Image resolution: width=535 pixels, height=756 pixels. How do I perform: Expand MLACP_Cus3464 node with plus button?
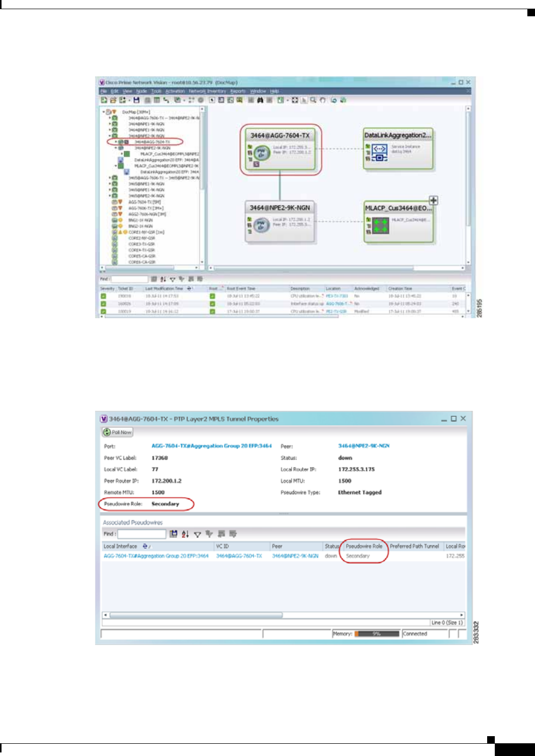(x=433, y=201)
